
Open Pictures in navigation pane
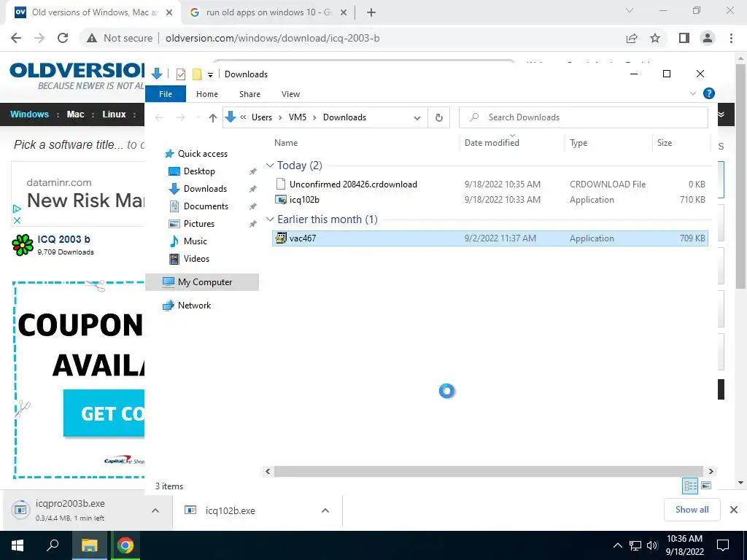pos(198,224)
